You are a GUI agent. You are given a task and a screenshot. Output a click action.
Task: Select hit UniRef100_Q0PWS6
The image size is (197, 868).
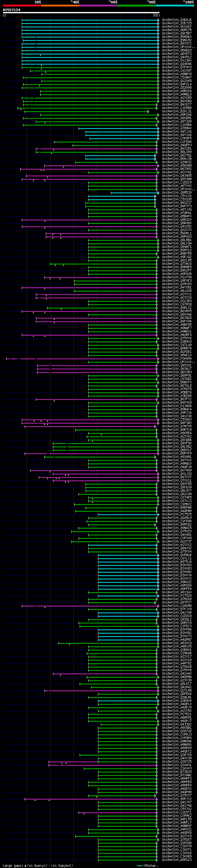[177, 555]
